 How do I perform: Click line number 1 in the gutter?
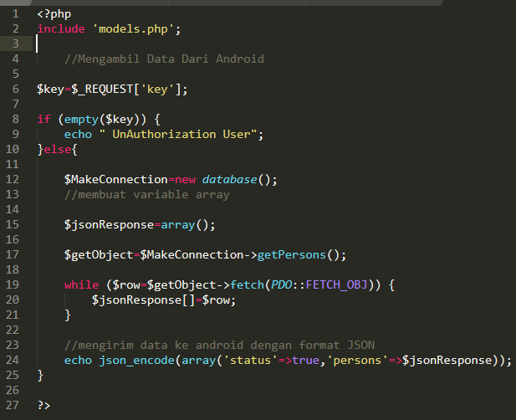[15, 14]
